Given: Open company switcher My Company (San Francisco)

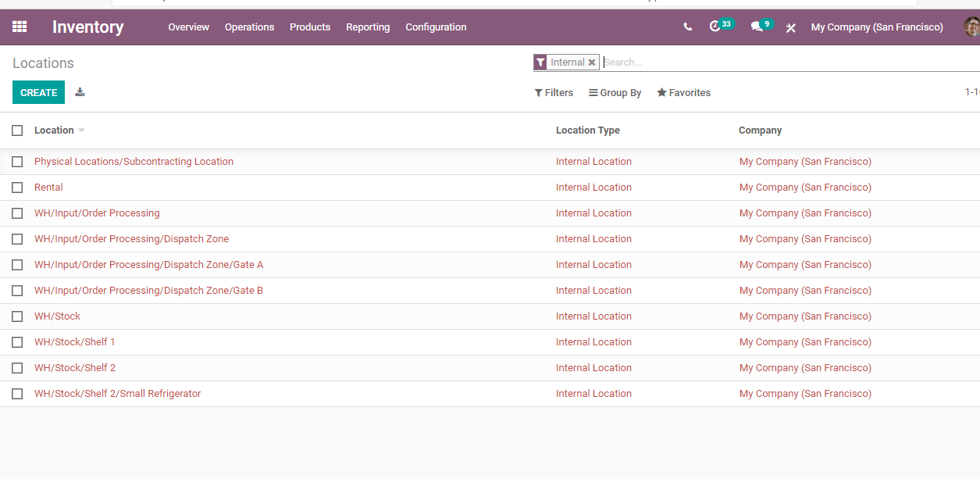Looking at the screenshot, I should (x=877, y=27).
